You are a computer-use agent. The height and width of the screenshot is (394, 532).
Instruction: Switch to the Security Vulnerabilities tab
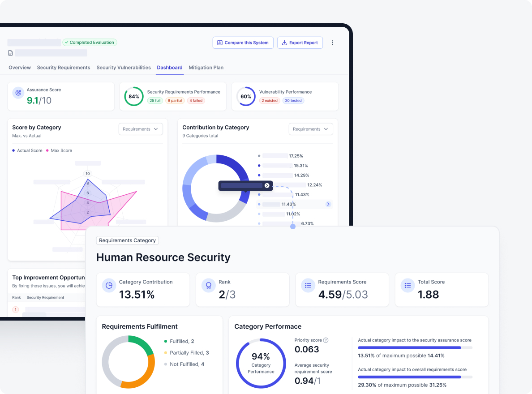pos(124,68)
